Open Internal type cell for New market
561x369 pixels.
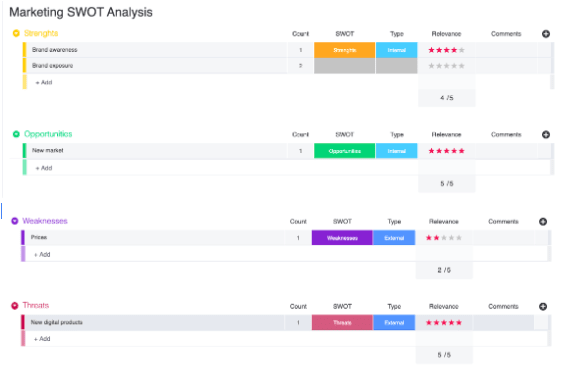pyautogui.click(x=396, y=151)
